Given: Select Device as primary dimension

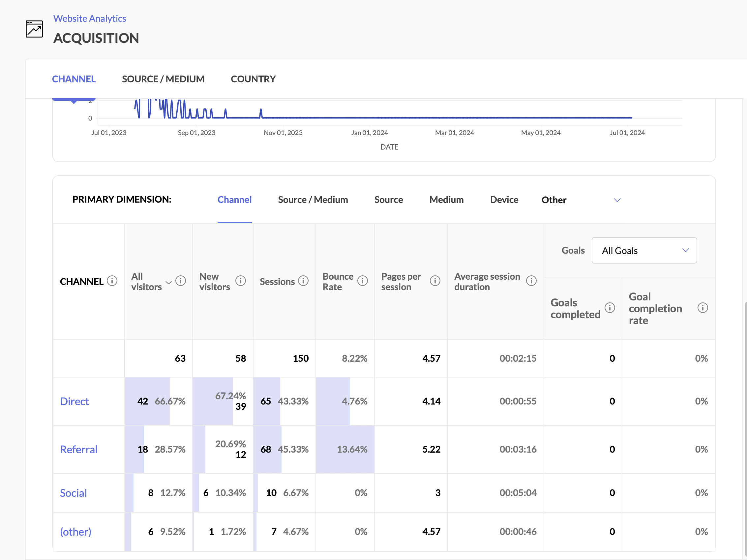Looking at the screenshot, I should 504,200.
